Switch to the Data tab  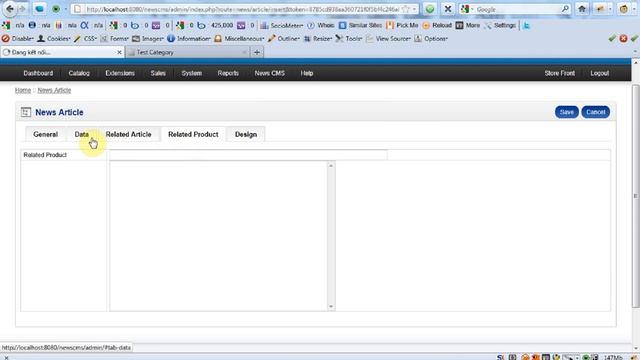82,134
